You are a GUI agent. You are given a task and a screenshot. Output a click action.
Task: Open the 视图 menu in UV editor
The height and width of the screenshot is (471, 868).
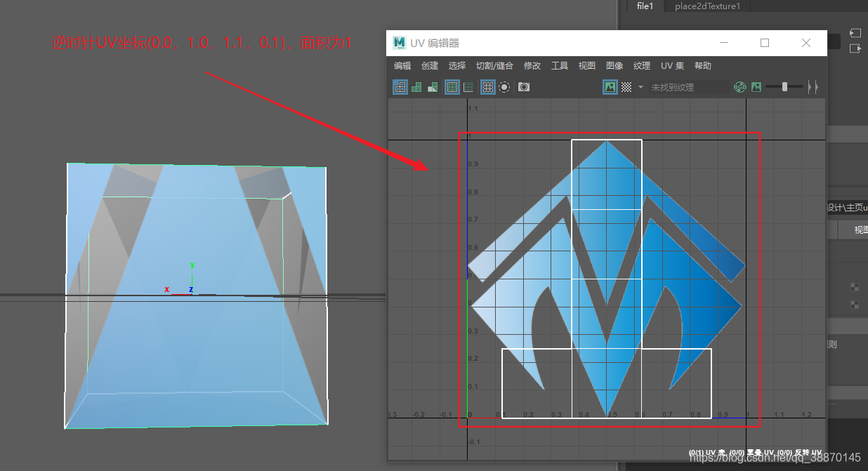tap(587, 66)
